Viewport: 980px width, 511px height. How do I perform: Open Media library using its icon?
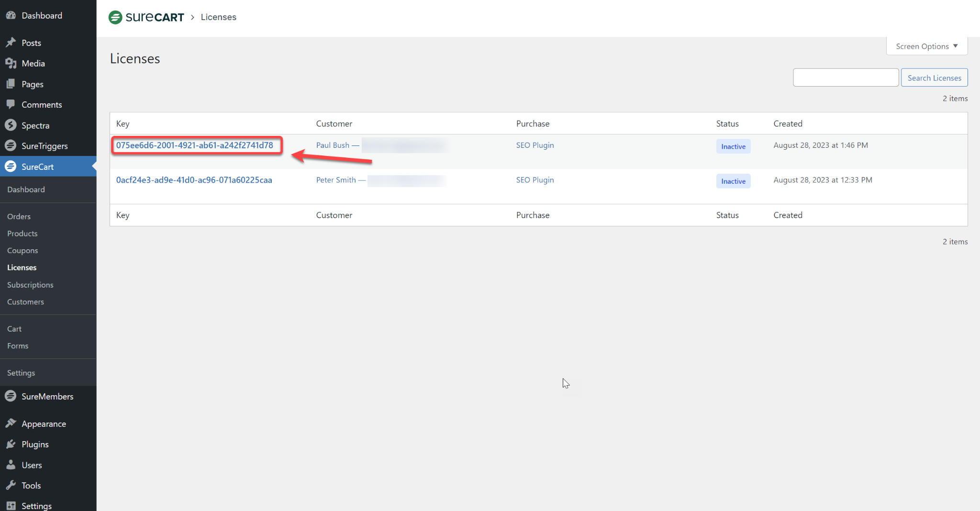coord(11,63)
